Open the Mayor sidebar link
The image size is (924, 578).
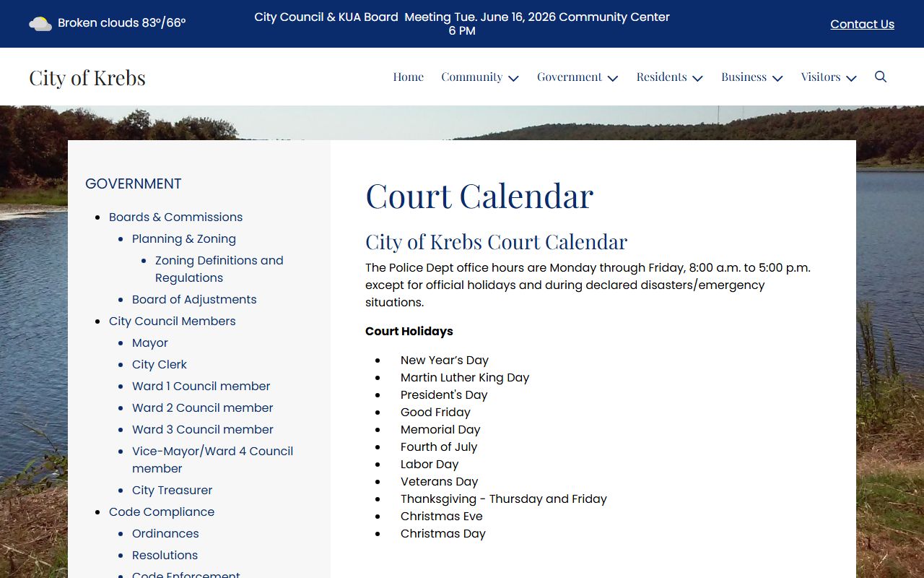[150, 342]
